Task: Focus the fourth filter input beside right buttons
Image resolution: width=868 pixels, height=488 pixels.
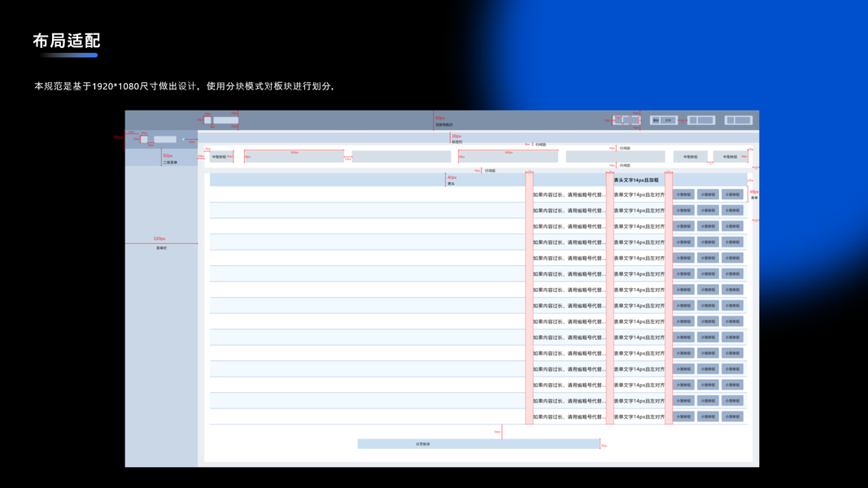Action: (615, 157)
